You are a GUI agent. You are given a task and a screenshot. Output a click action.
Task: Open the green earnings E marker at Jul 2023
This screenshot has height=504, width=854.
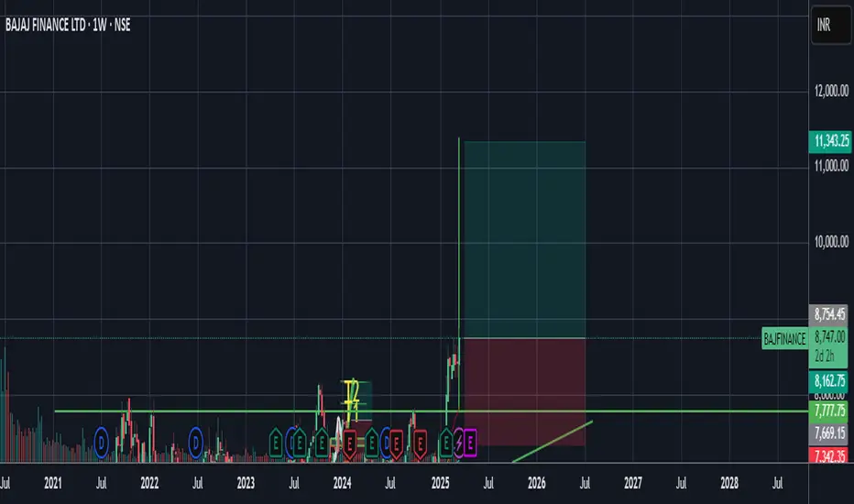[x=299, y=443]
